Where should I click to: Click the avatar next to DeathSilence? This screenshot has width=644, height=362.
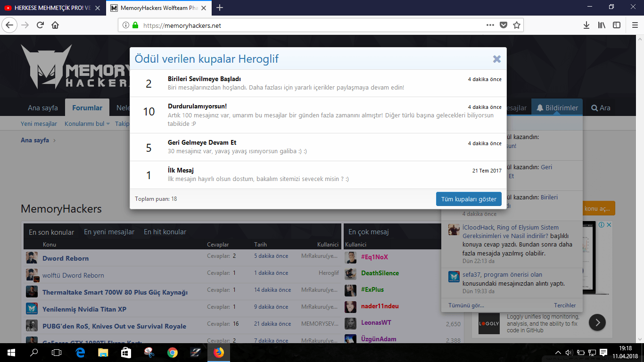[x=350, y=274]
